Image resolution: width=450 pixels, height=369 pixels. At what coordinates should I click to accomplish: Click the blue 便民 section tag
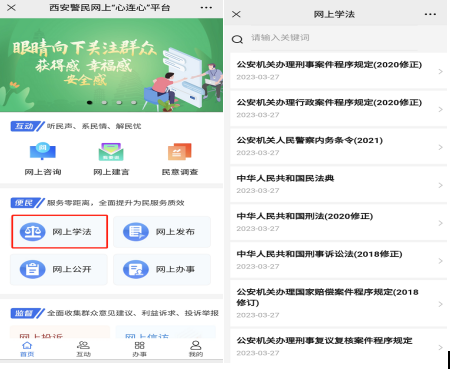pyautogui.click(x=27, y=203)
